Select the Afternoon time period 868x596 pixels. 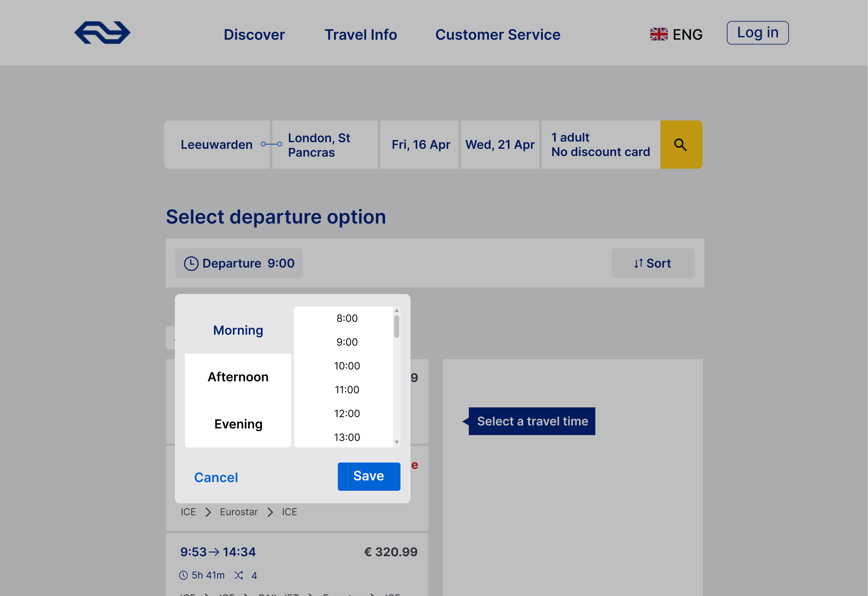click(x=238, y=377)
